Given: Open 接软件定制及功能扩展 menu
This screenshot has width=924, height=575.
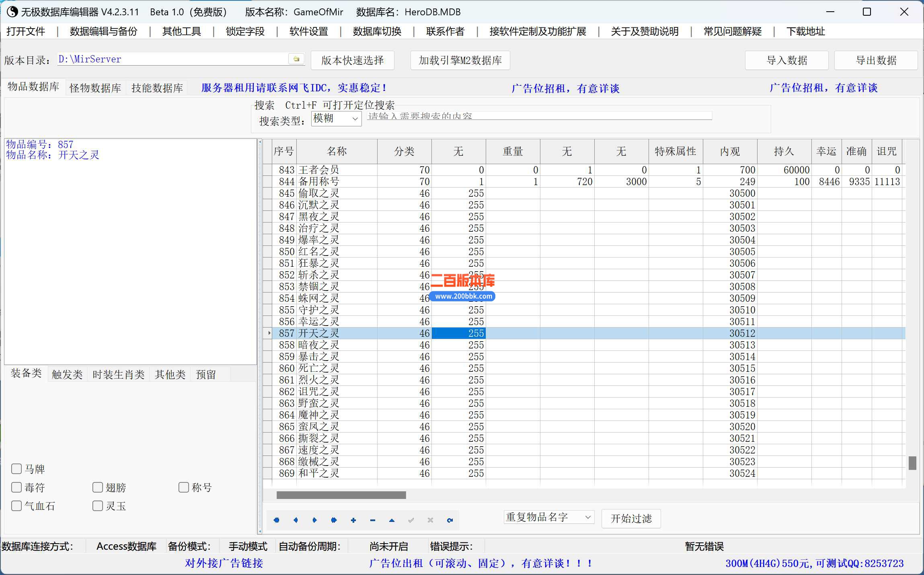Looking at the screenshot, I should (538, 31).
